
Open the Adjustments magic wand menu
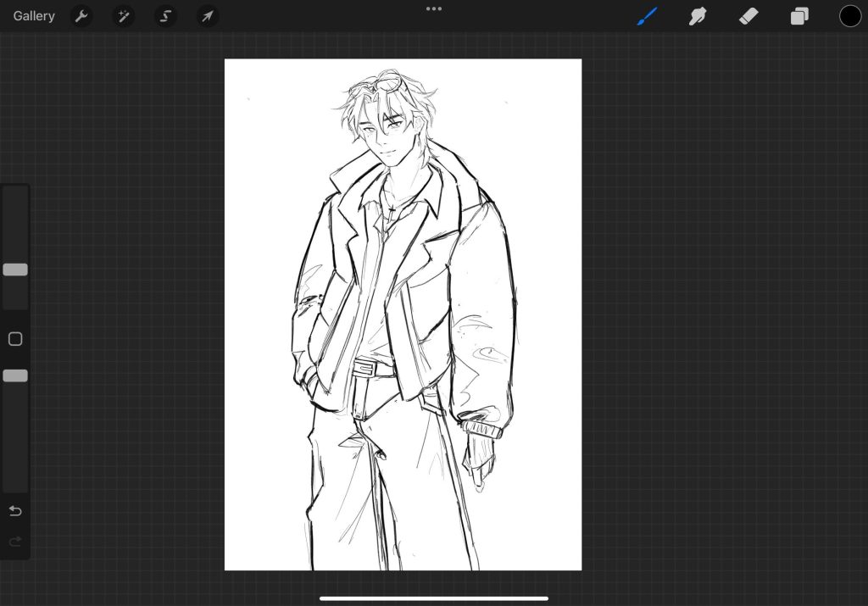click(124, 16)
